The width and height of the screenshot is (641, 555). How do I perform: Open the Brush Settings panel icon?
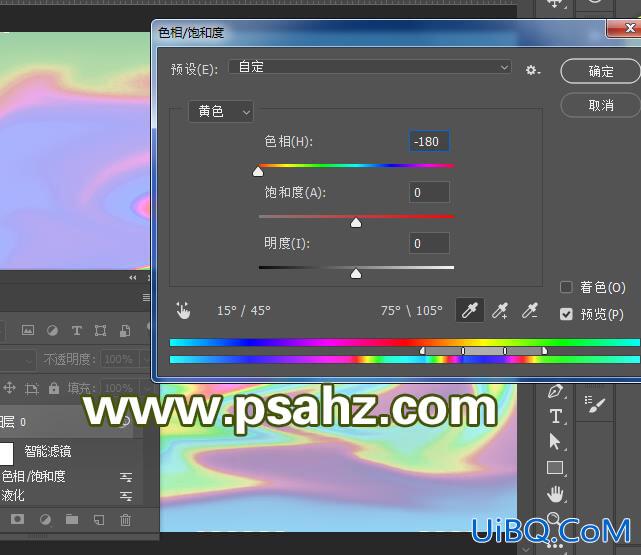point(595,404)
